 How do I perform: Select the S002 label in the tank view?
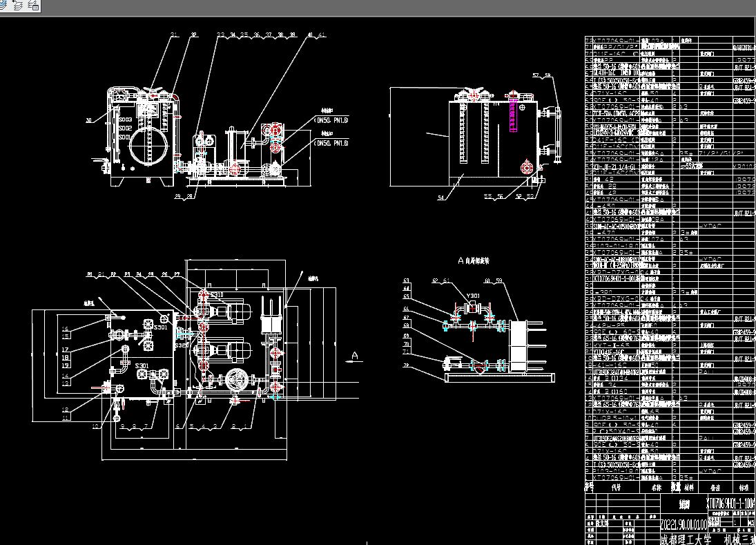(126, 128)
